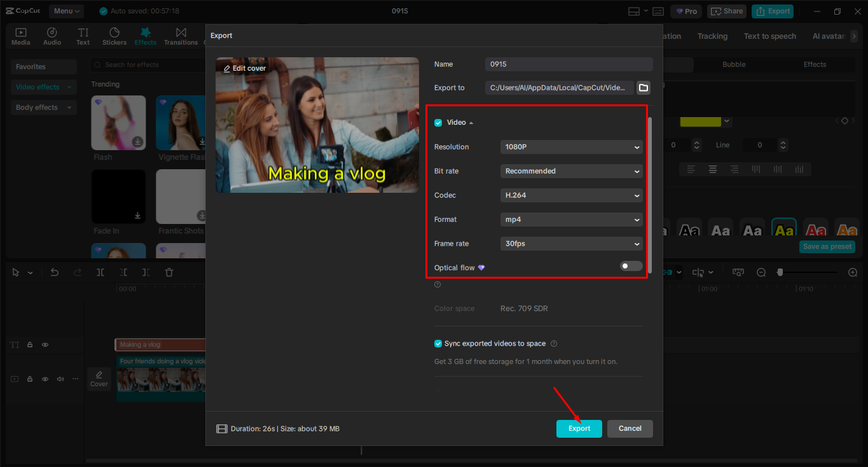Save current text style as preset
This screenshot has height=467, width=868.
click(x=827, y=246)
